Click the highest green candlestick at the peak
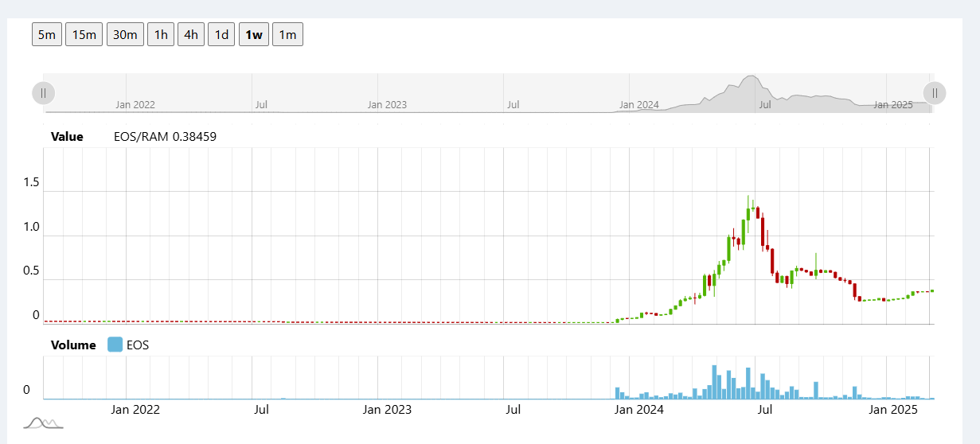 749,212
